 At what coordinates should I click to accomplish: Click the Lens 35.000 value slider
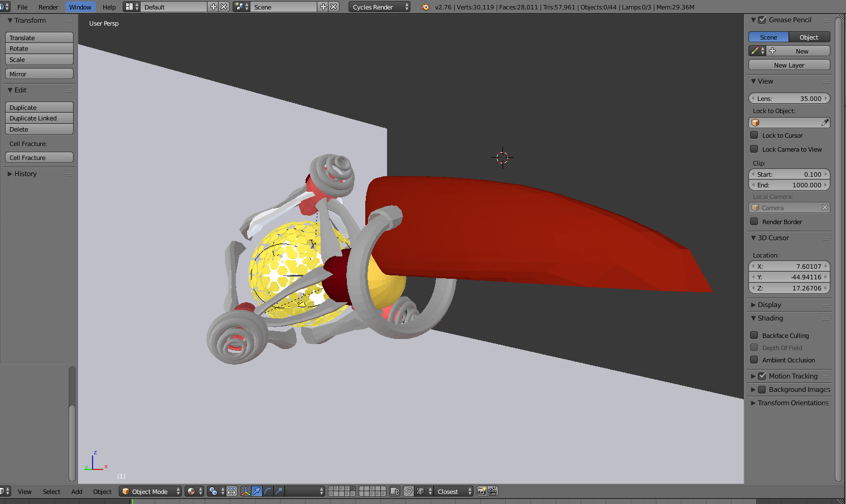point(789,98)
